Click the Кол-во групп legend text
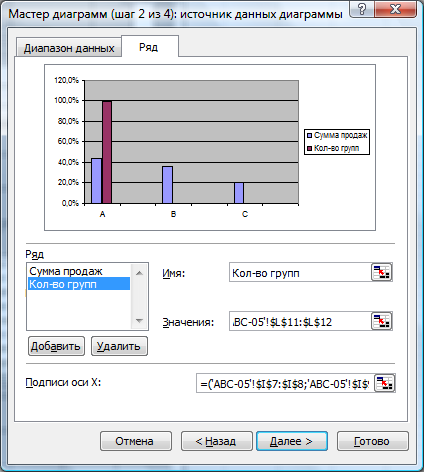Screen dimensions: 424x472 pos(337,148)
